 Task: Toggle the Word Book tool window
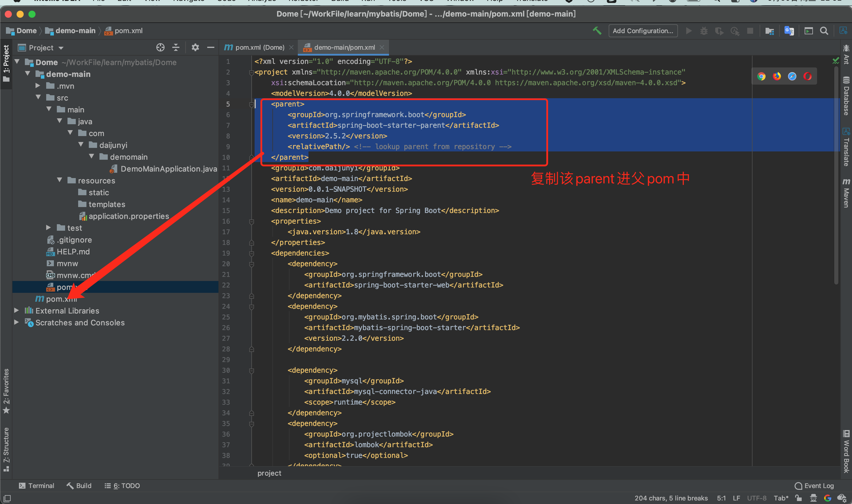click(x=846, y=451)
